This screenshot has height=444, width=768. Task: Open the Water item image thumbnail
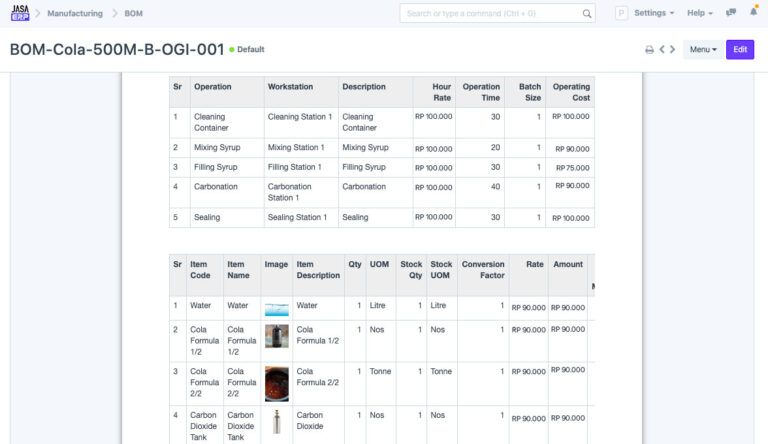(x=276, y=309)
